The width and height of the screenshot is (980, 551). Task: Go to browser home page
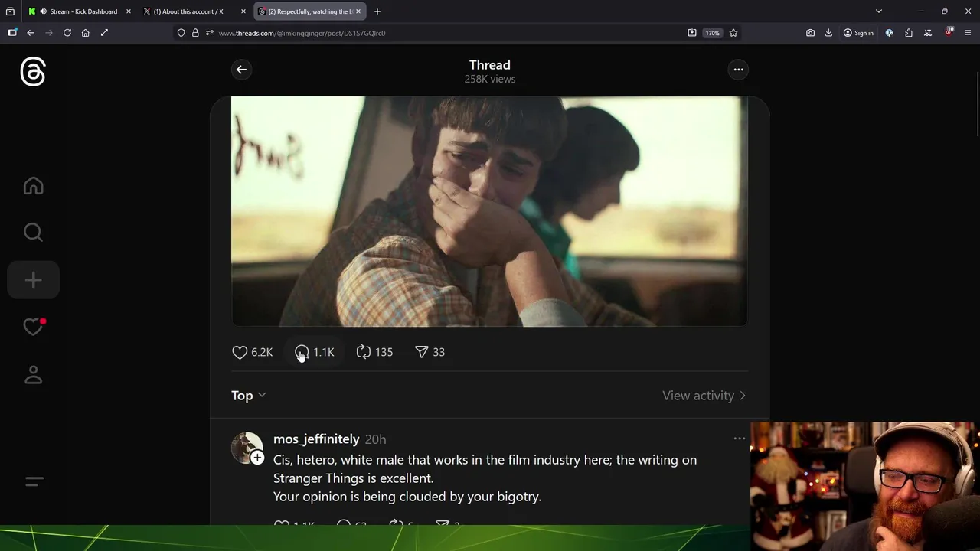coord(85,33)
